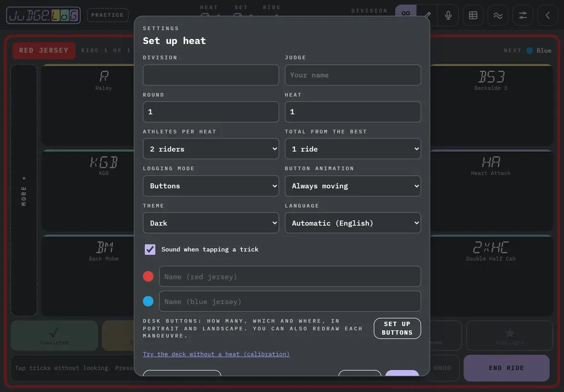Click the End Ride button
The image size is (564, 392).
(507, 368)
